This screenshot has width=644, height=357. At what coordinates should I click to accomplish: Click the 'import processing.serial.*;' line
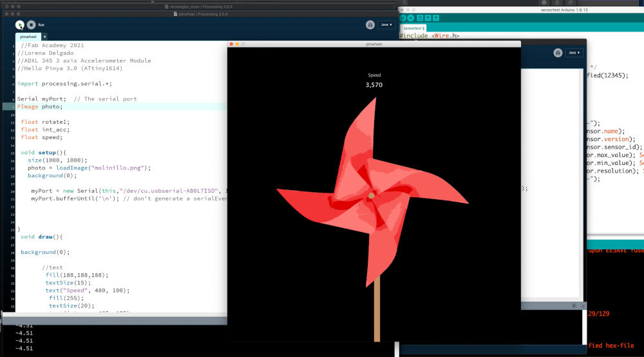click(64, 83)
